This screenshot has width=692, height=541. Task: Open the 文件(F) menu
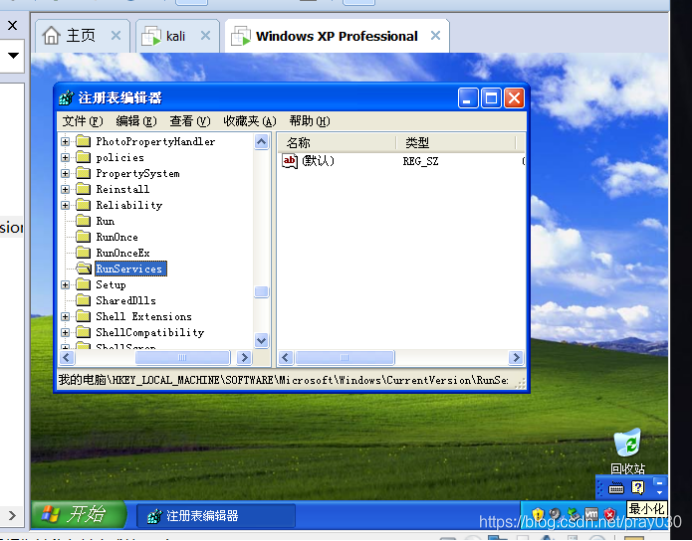[83, 121]
